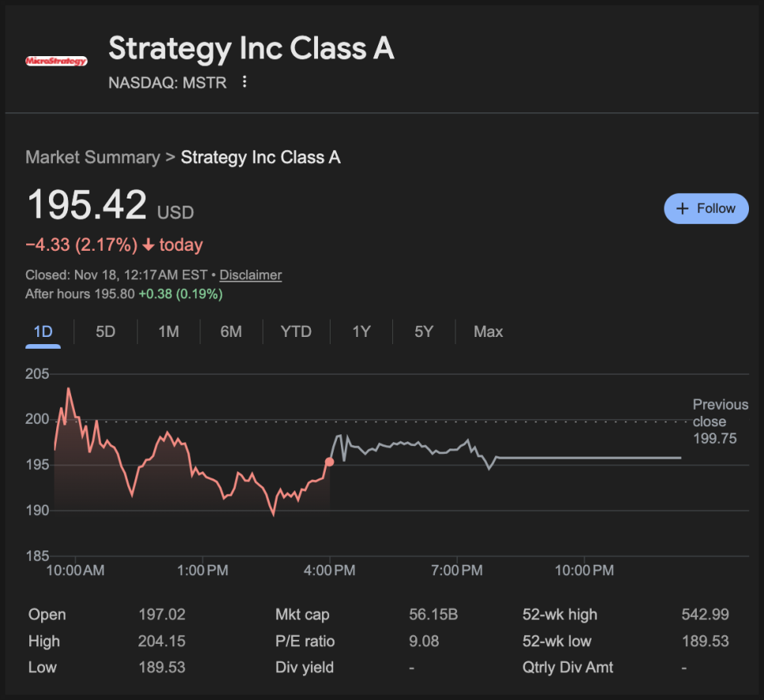View the 1Y chart range

361,331
